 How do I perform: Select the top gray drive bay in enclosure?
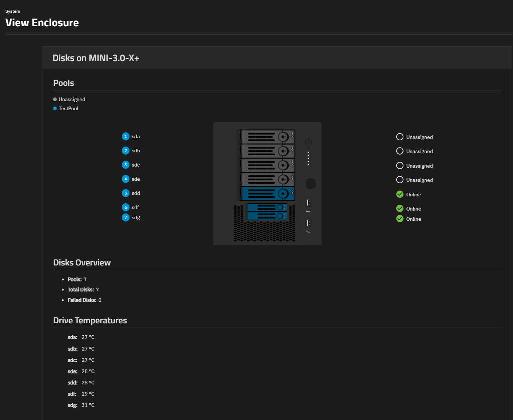267,137
